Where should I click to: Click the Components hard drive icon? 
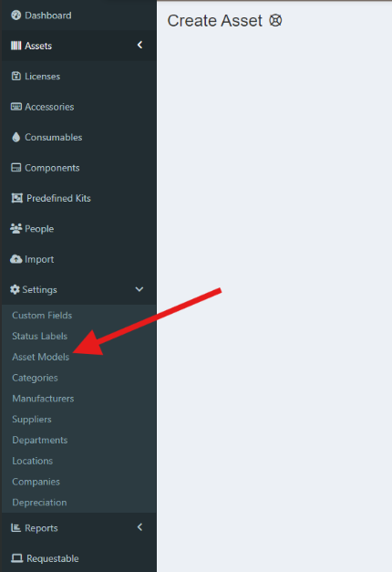point(16,168)
